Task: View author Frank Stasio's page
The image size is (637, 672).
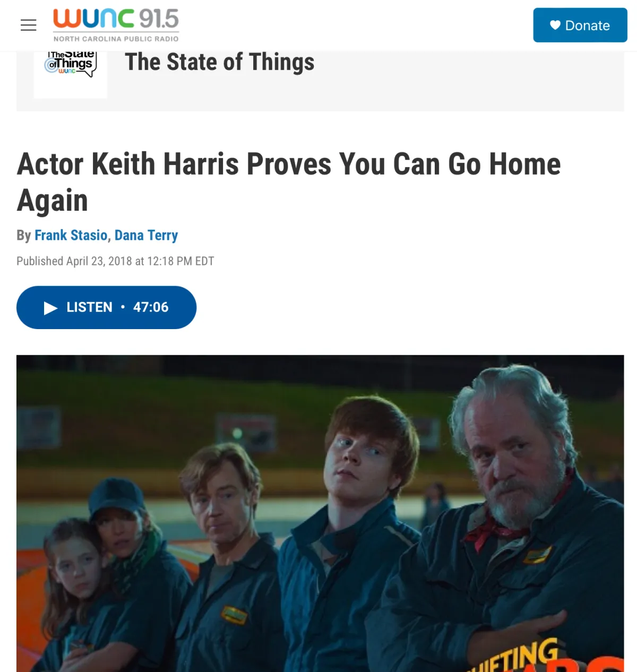Action: pyautogui.click(x=71, y=235)
